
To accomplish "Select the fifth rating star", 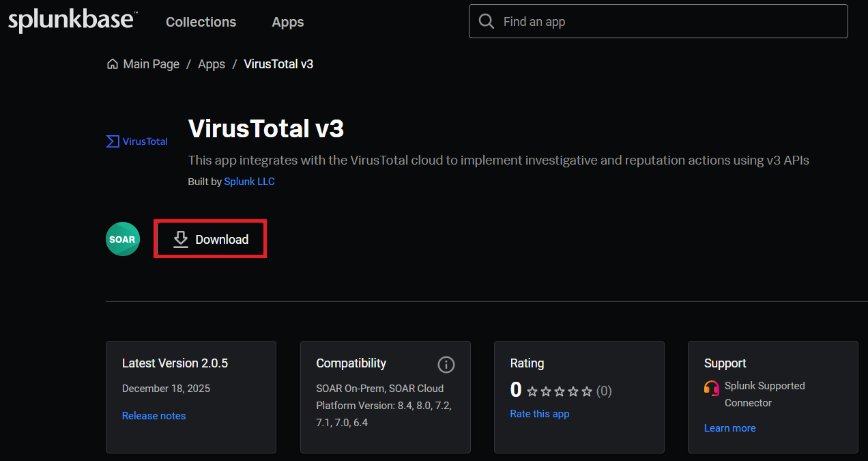I will [587, 391].
